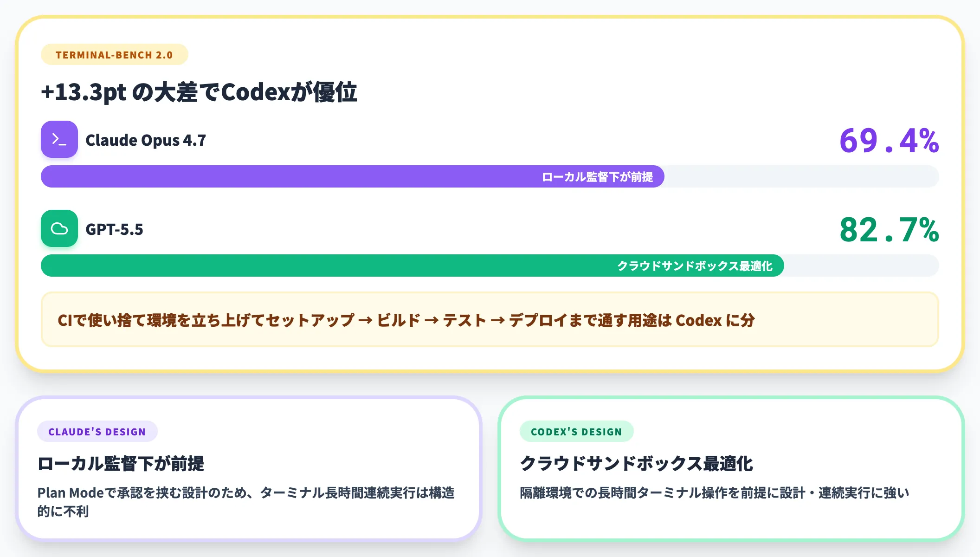
Task: Click the card heading 'ローカル監督下が前提'
Action: click(x=121, y=463)
